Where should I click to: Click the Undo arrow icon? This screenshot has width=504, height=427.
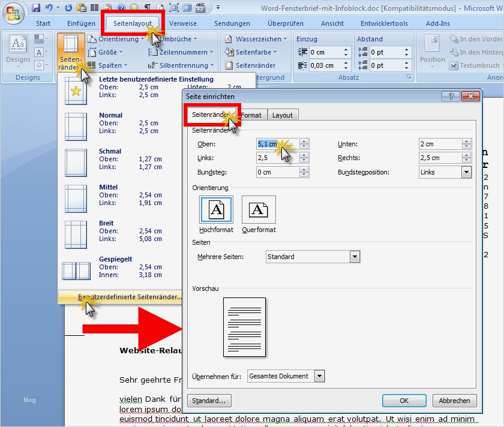(x=49, y=7)
